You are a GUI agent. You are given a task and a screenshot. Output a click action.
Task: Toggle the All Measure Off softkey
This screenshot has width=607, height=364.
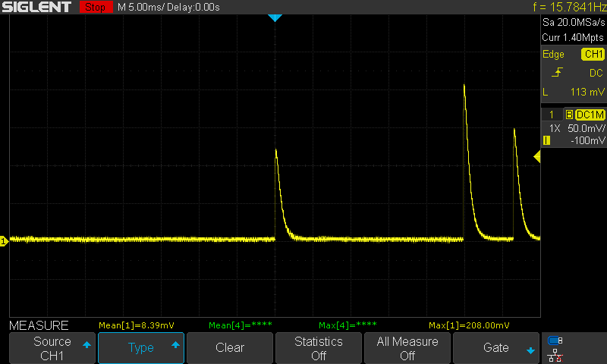pos(407,348)
